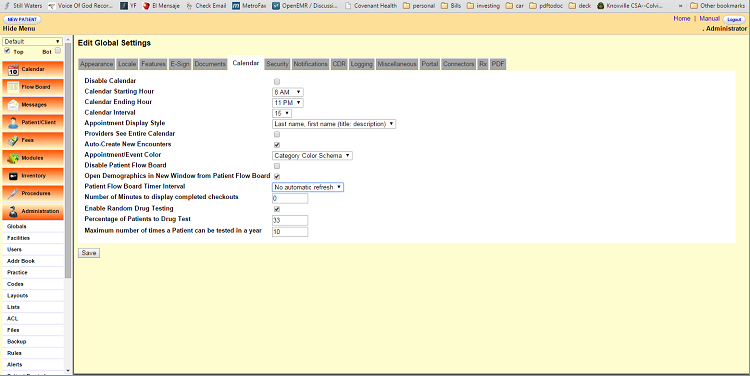Open the Calendar Starting Hour dropdown
The image size is (750, 376).
(288, 92)
